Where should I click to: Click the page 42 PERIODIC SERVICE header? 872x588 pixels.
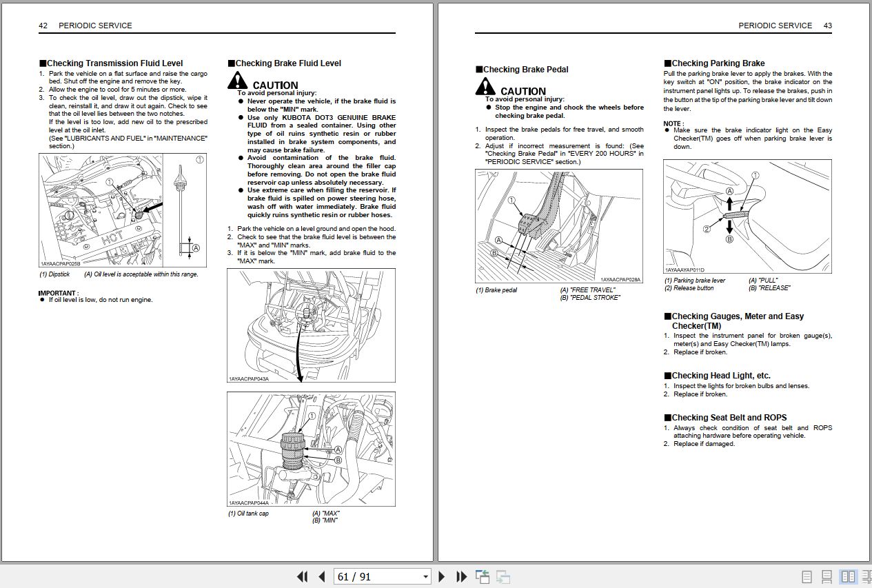85,26
